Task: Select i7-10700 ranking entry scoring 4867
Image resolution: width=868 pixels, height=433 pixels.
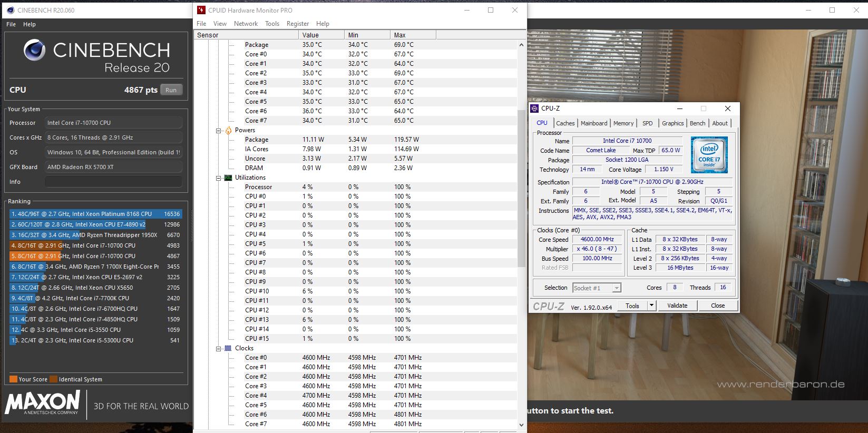Action: tap(95, 256)
